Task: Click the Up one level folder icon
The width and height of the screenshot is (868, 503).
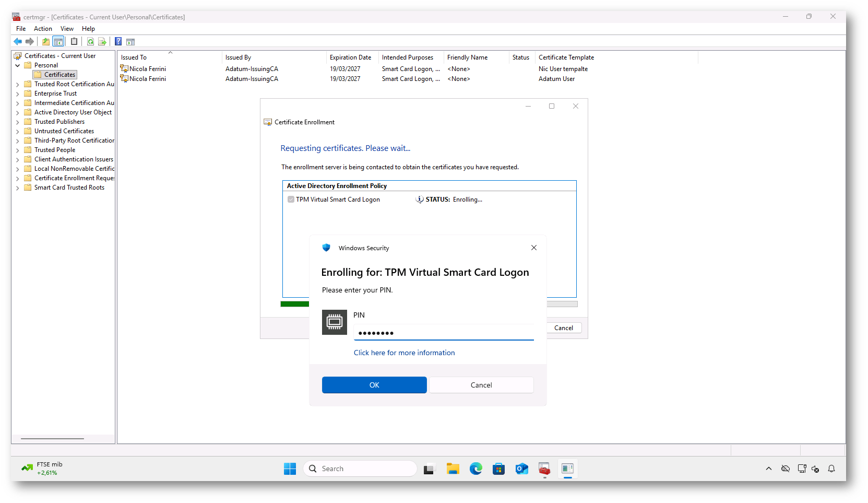Action: [x=46, y=42]
